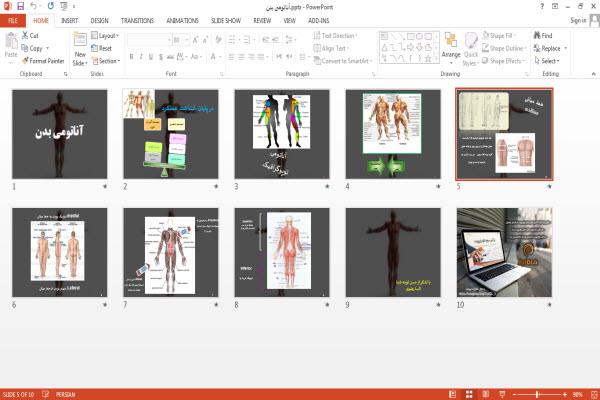Open the ADD-INS tab
The image size is (600, 400).
click(x=318, y=21)
